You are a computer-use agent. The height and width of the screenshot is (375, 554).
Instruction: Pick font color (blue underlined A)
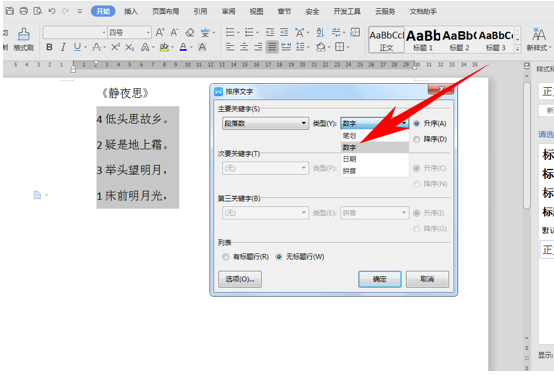[183, 47]
